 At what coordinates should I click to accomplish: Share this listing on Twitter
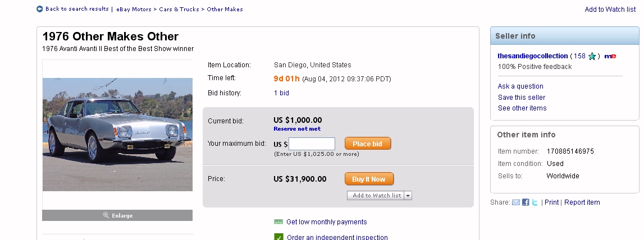(535, 202)
